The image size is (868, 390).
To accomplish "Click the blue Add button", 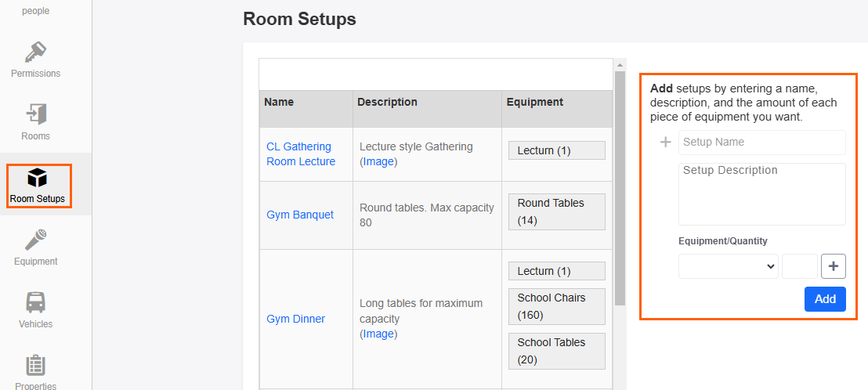I will tap(825, 299).
